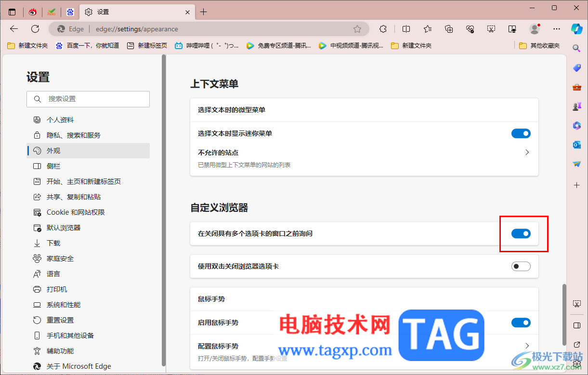Open 新建标签页 bookmark
Screen dimensions: 588x375
click(x=147, y=46)
